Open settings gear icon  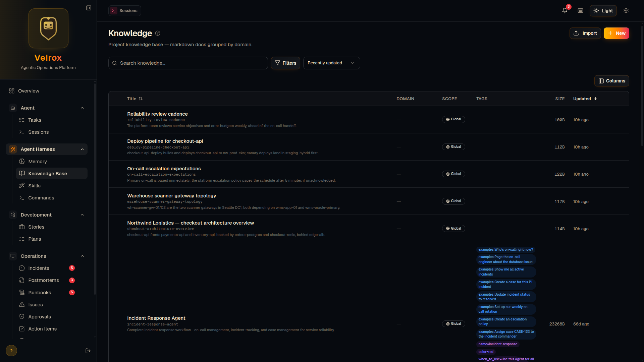click(x=626, y=11)
